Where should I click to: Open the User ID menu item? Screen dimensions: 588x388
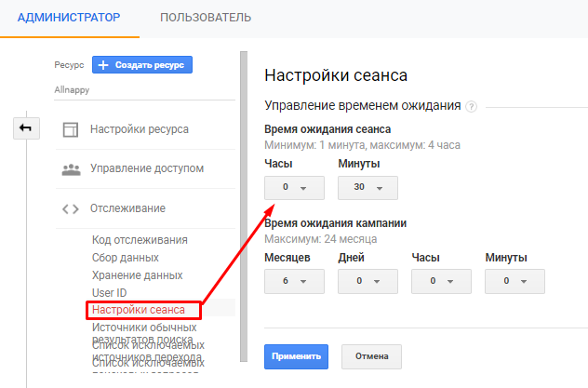tap(108, 293)
